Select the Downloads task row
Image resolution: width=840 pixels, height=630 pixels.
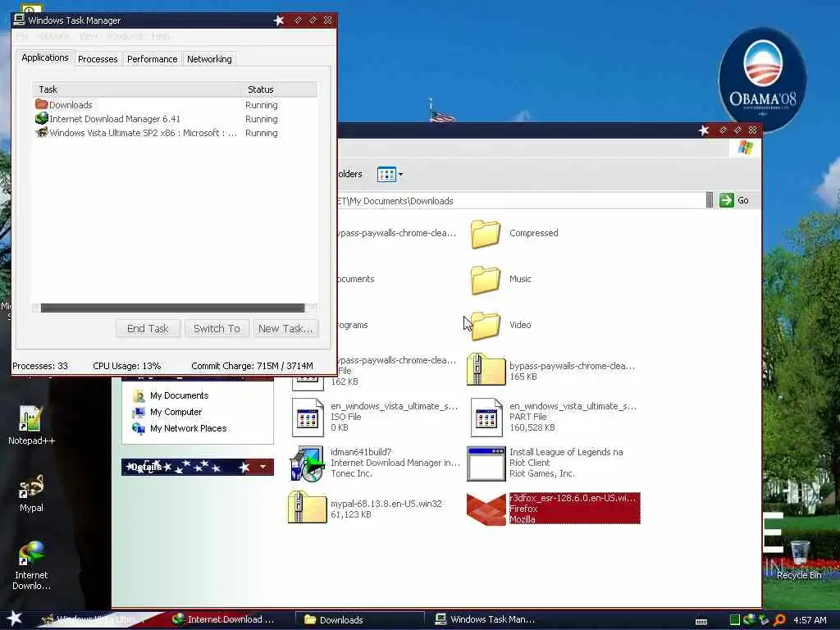pyautogui.click(x=176, y=105)
